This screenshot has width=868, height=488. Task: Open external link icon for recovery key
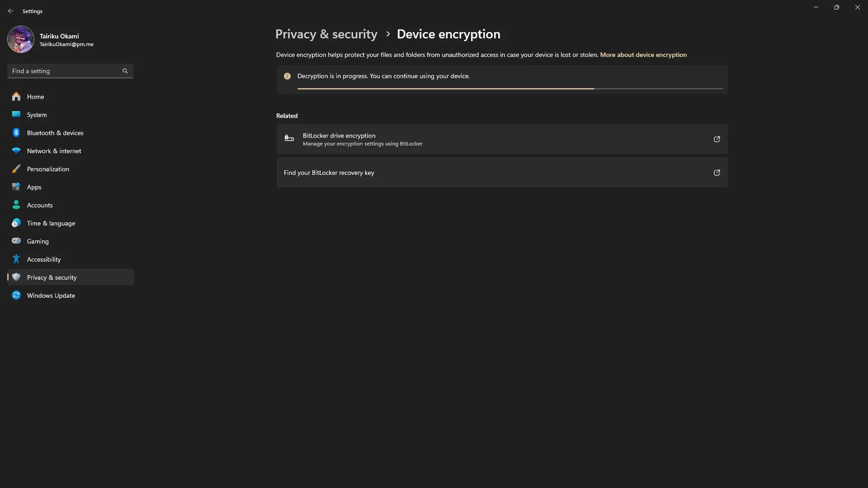tap(717, 173)
